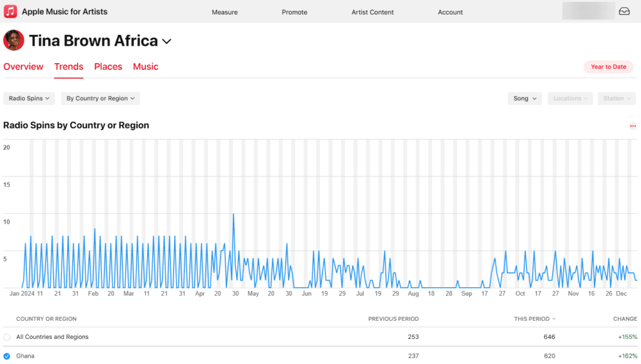This screenshot has height=364, width=641.
Task: Open the inbox tray icon
Action: click(x=624, y=11)
